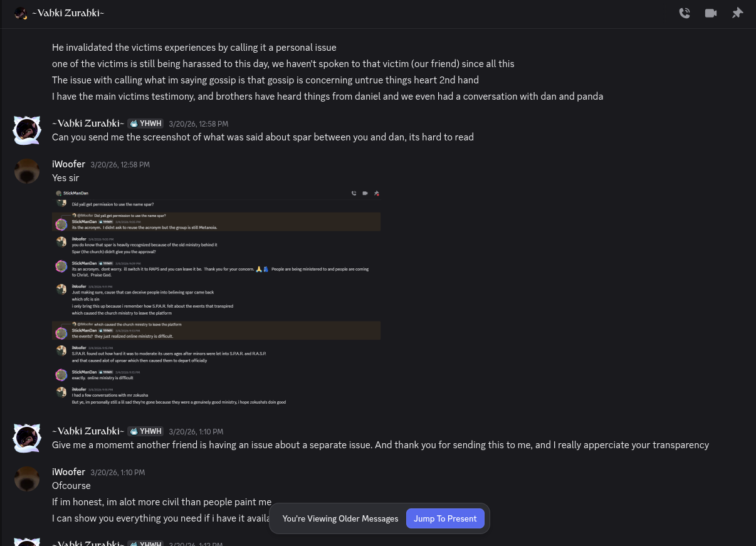
Task: Click iWoofer's avatar beside the 'Ofcourse' message
Action: (x=27, y=479)
